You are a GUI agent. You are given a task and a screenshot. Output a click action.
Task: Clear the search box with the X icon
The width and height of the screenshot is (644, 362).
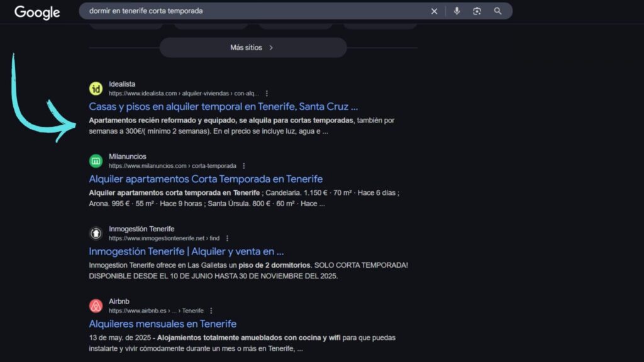pyautogui.click(x=434, y=11)
